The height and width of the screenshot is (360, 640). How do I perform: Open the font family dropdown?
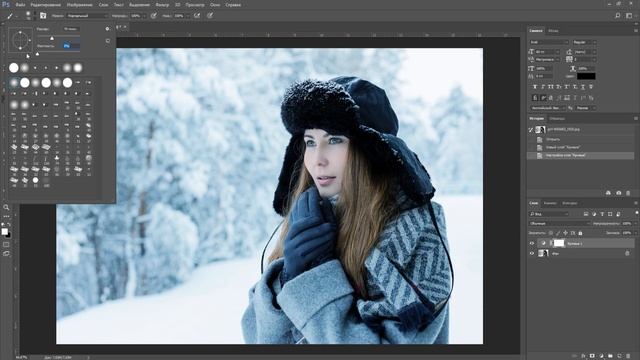[x=549, y=42]
